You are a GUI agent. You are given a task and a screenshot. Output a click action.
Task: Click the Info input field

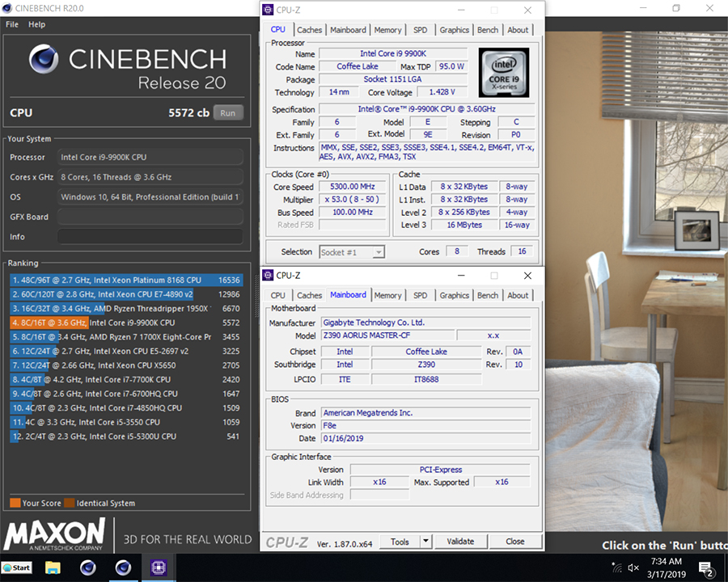pyautogui.click(x=150, y=237)
